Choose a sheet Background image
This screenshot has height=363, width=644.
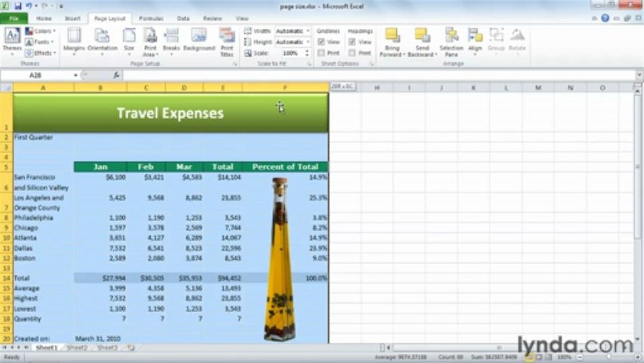(x=199, y=40)
